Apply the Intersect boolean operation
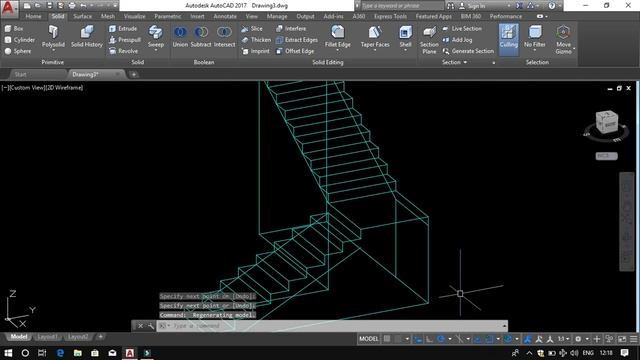Viewport: 640px width, 360px height. pyautogui.click(x=224, y=37)
